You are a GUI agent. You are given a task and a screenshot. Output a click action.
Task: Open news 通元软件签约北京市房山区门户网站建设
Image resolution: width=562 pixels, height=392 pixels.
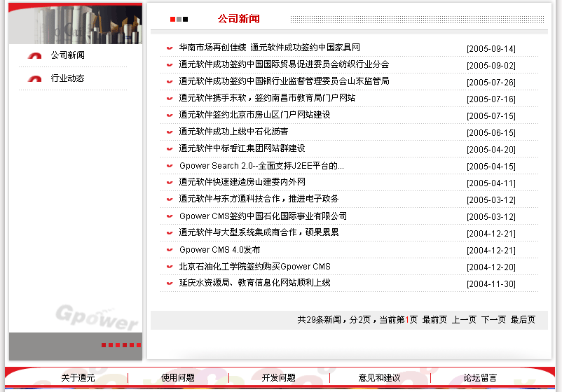tap(254, 115)
